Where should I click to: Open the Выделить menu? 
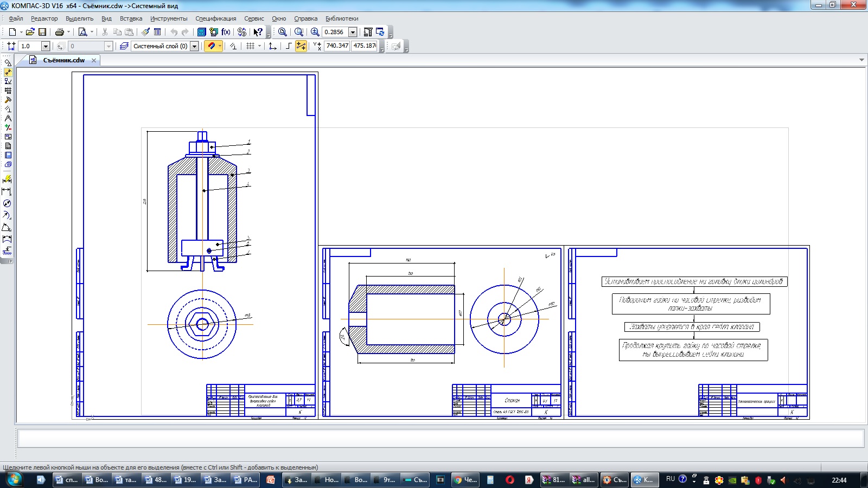[x=79, y=18]
